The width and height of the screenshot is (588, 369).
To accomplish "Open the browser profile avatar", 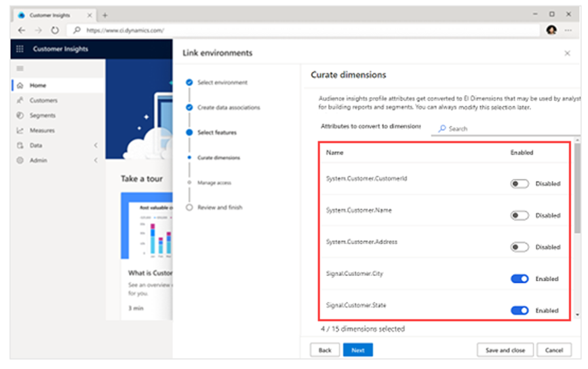I will (x=551, y=30).
